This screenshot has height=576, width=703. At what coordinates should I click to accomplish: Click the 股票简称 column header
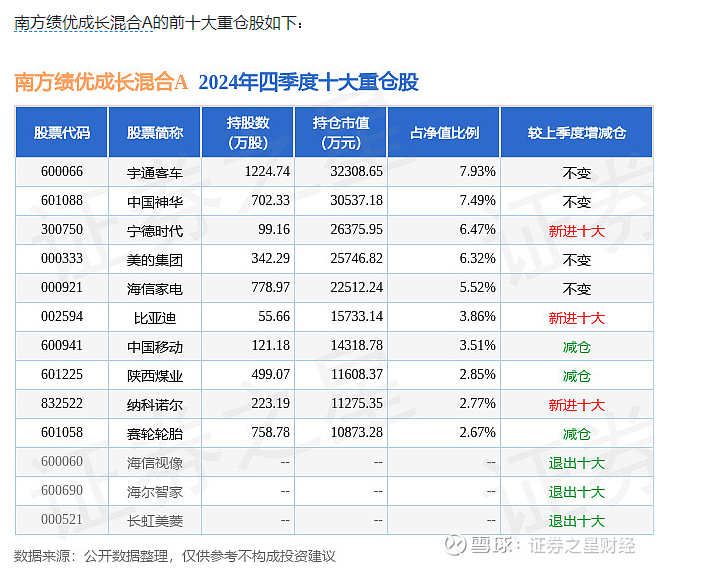point(155,133)
